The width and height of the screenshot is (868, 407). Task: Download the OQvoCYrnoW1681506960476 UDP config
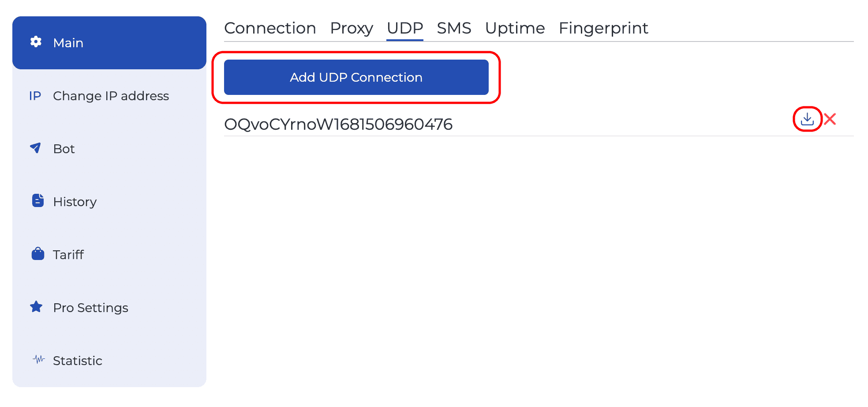pos(807,119)
